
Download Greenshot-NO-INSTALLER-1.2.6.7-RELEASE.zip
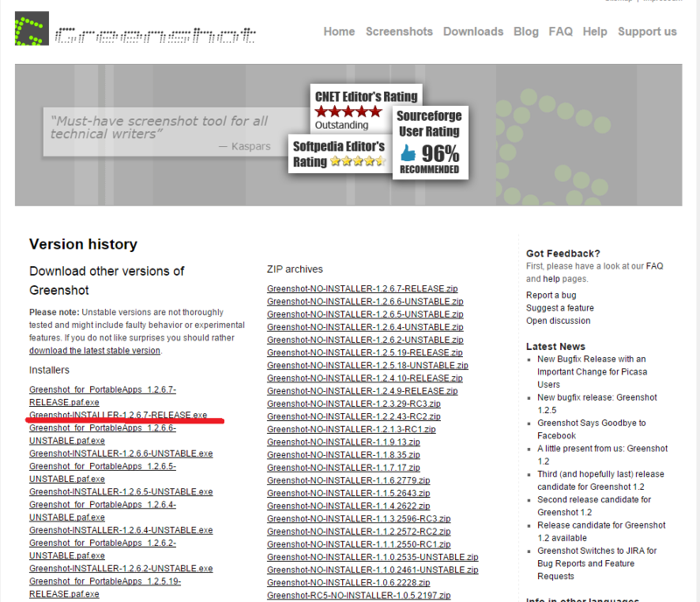pos(362,289)
